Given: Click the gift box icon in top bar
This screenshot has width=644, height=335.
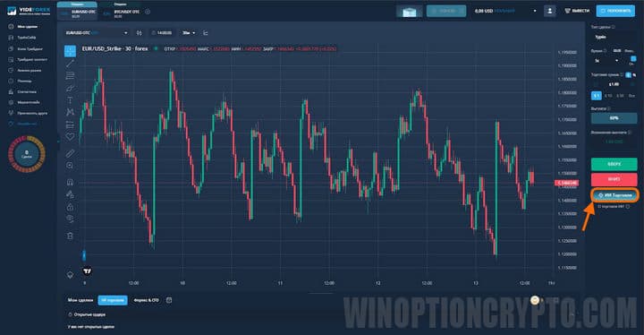Looking at the screenshot, I should click(x=409, y=12).
